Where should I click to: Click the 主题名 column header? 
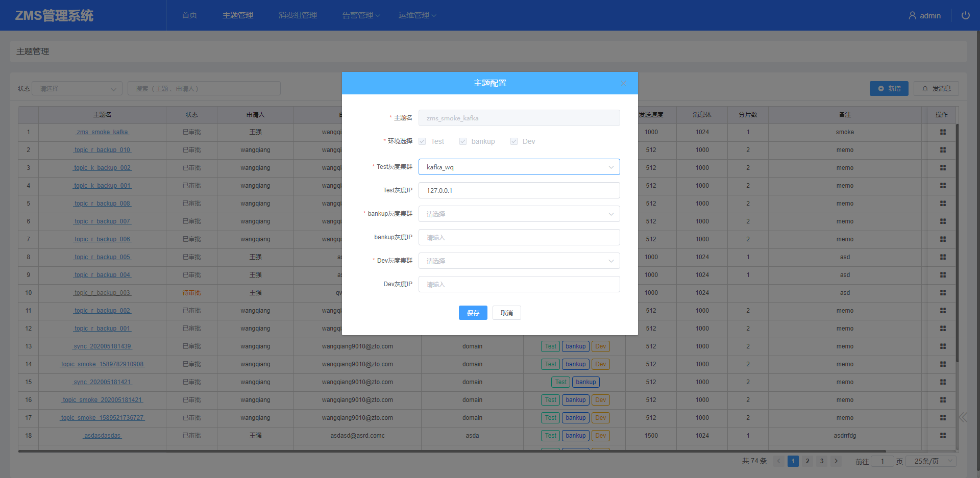pos(103,115)
